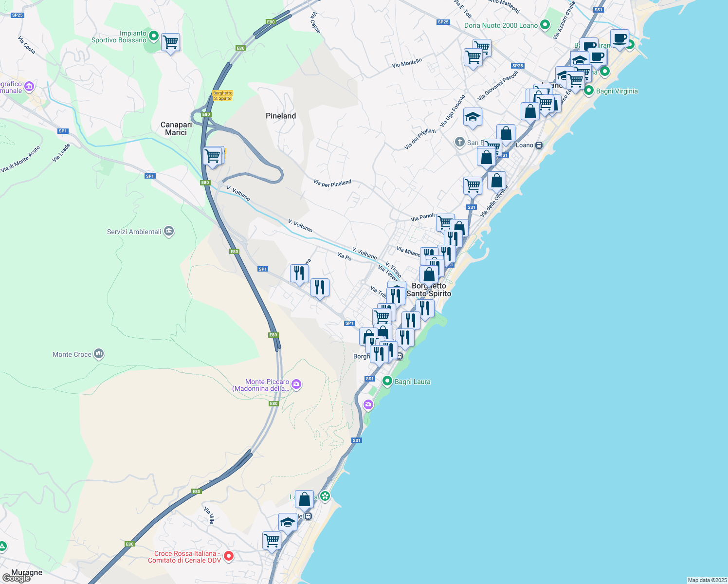Select the shopping bag marker beside the green flower pin
The height and width of the screenshot is (584, 728).
click(304, 500)
